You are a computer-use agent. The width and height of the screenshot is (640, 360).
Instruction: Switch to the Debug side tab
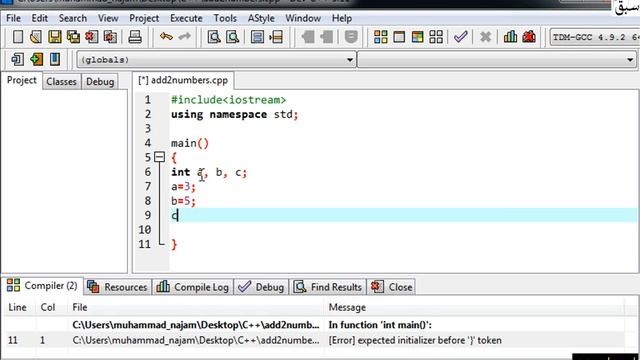pos(100,82)
